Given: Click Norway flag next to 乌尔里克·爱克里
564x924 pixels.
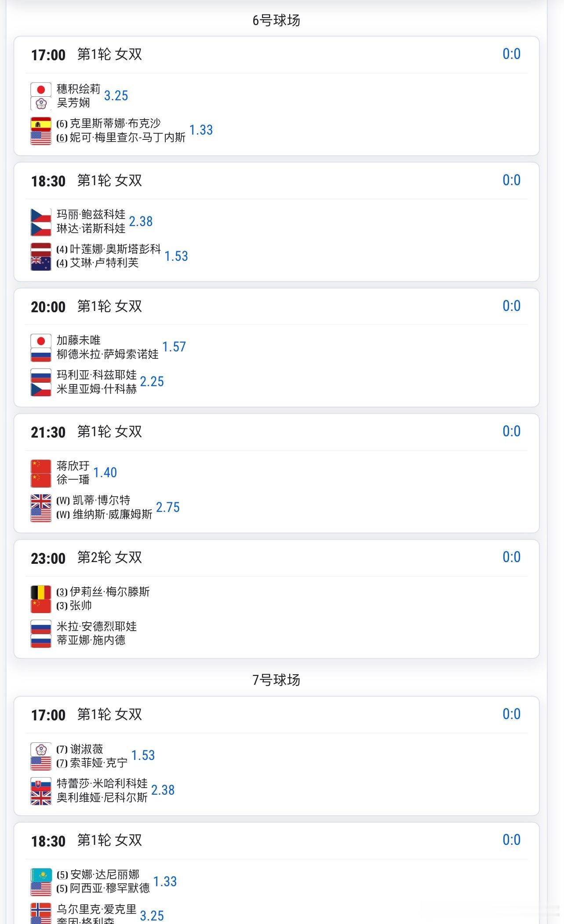Looking at the screenshot, I should click(41, 909).
